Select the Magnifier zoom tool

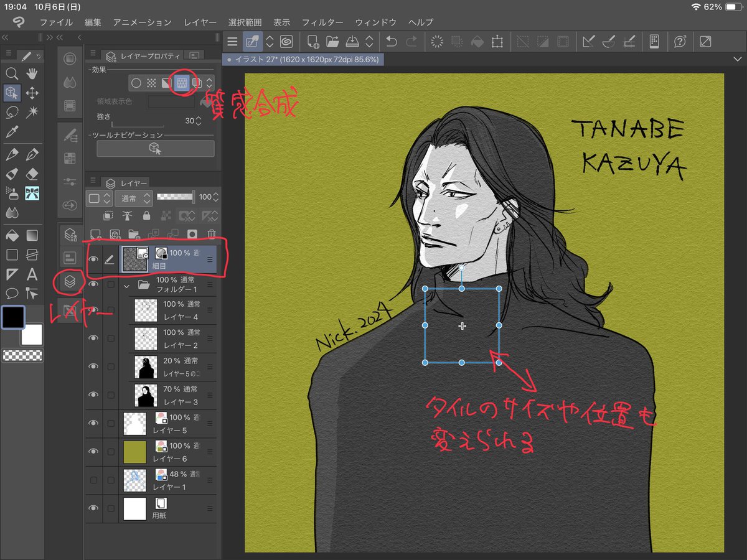coord(11,74)
